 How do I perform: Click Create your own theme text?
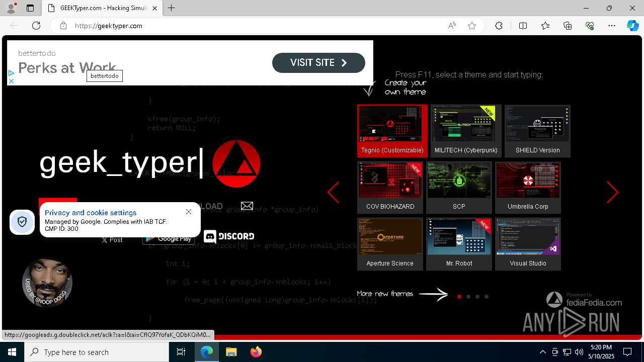(x=406, y=87)
